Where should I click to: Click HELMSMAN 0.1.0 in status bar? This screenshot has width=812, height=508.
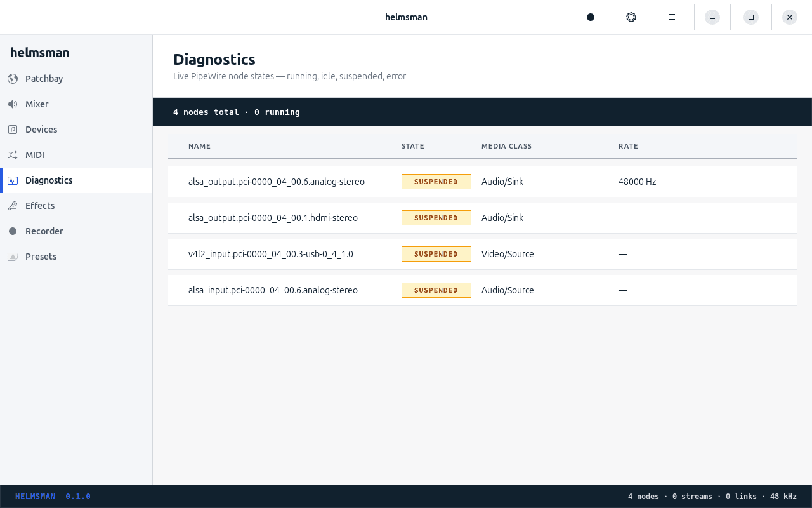[53, 497]
